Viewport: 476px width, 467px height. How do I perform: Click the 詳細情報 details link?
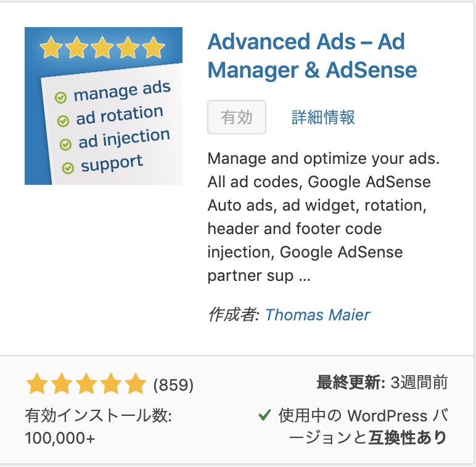[x=323, y=117]
